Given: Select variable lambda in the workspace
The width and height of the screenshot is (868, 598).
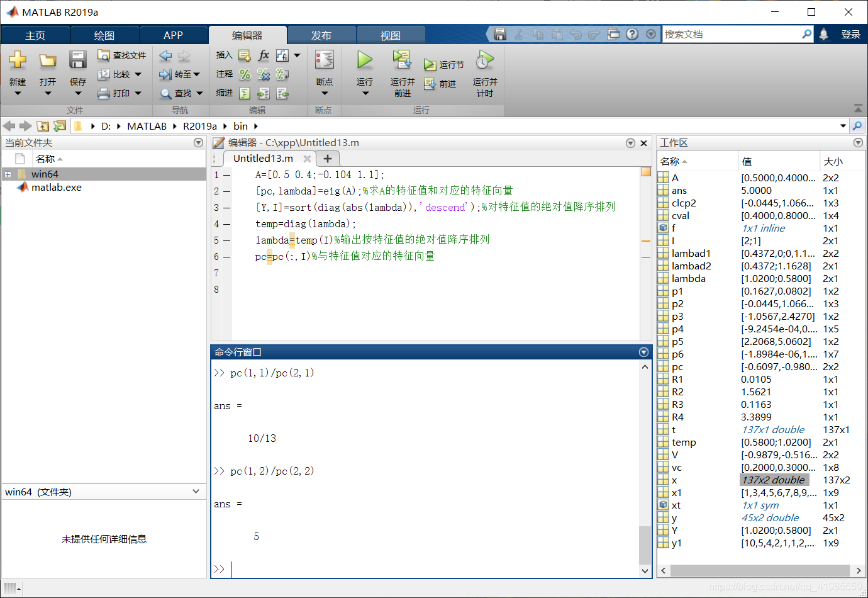Looking at the screenshot, I should tap(689, 278).
